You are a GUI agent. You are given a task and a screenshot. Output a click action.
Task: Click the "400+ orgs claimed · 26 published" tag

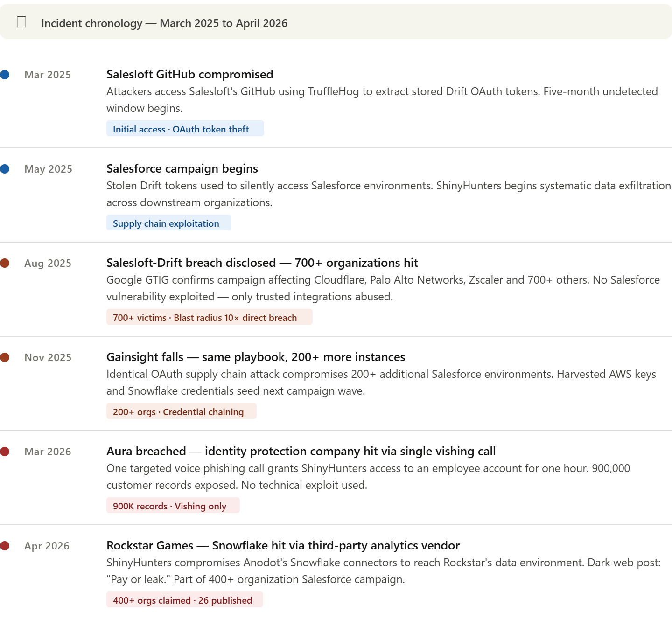pos(185,600)
